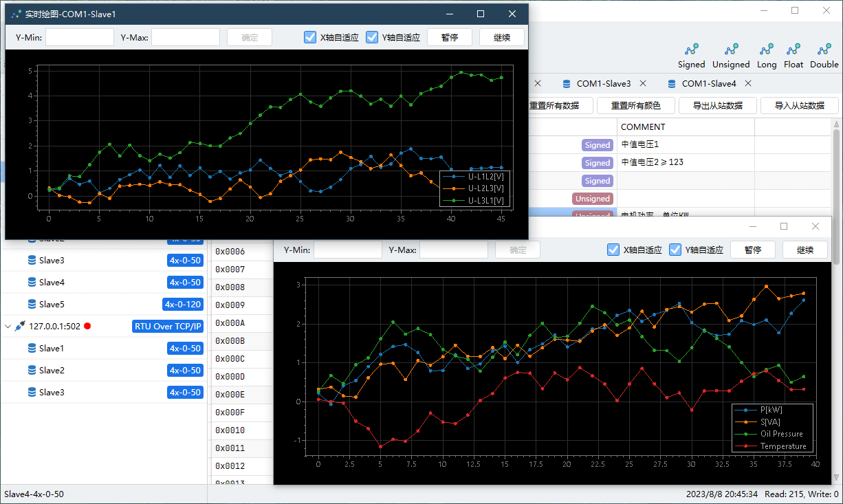This screenshot has width=843, height=504.
Task: Click the 4x-0-120 badge on Slave5
Action: pyautogui.click(x=182, y=305)
